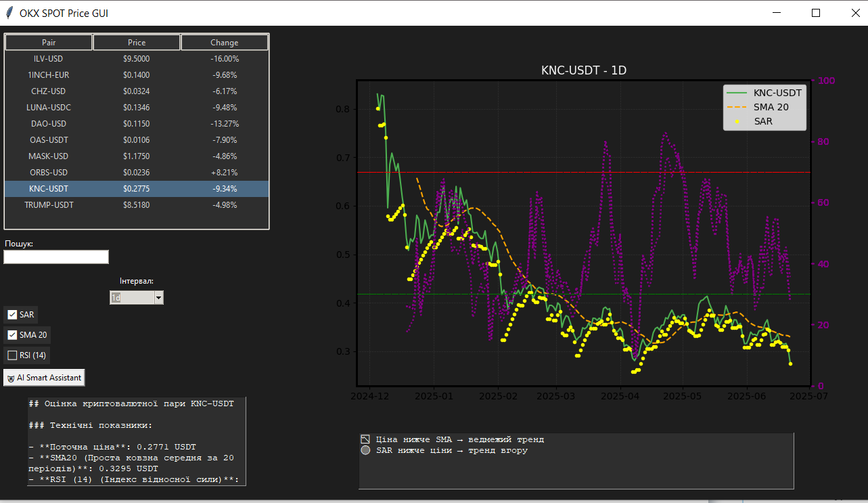Select the TRUMP-USDT pair row
The width and height of the screenshot is (868, 503).
point(137,205)
